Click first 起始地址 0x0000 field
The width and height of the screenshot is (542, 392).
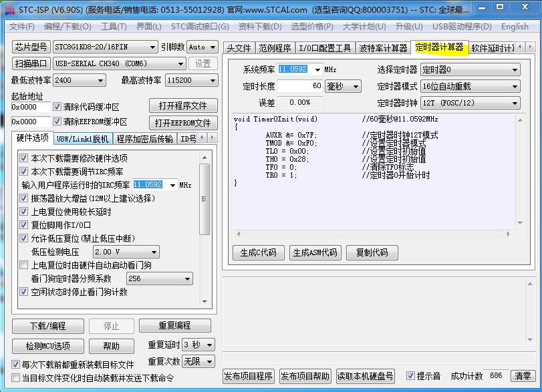[x=31, y=107]
